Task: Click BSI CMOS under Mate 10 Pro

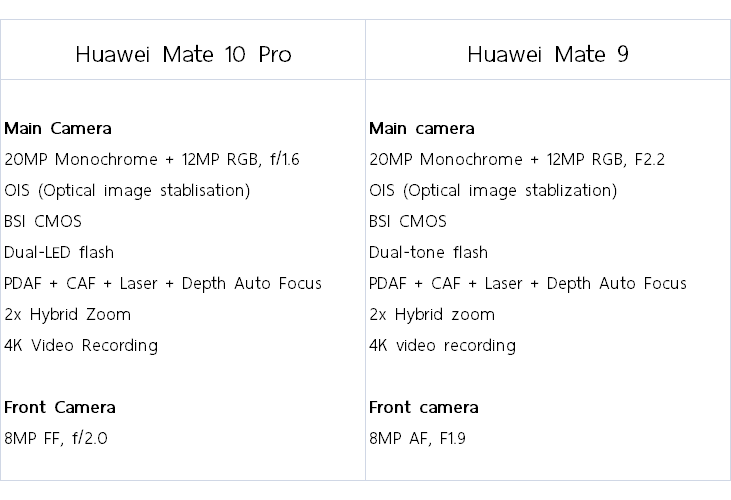Action: pyautogui.click(x=43, y=221)
